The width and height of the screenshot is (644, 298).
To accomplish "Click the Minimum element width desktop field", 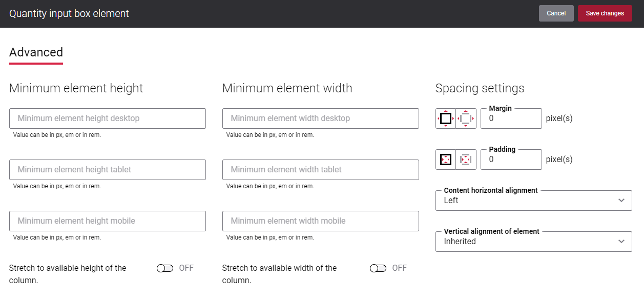I will [321, 118].
